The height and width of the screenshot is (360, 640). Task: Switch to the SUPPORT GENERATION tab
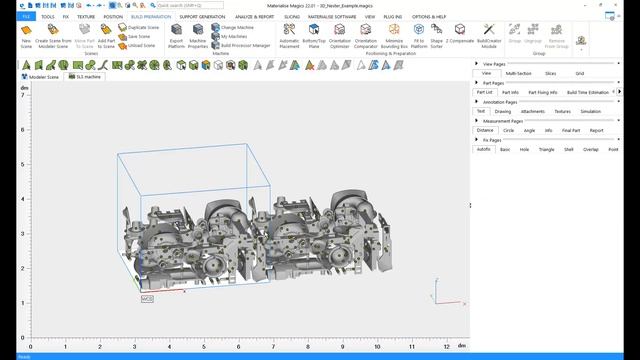pyautogui.click(x=202, y=17)
